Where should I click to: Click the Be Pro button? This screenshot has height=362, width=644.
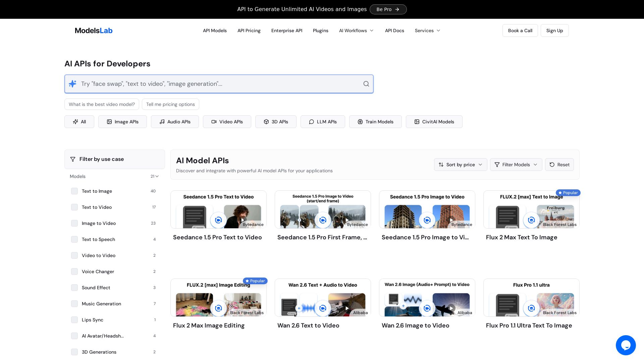(x=388, y=9)
